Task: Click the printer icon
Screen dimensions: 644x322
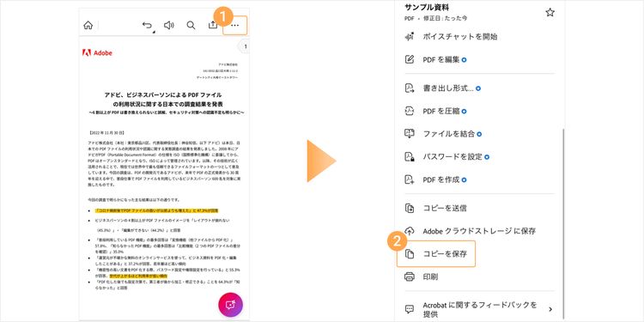Action: (410, 276)
